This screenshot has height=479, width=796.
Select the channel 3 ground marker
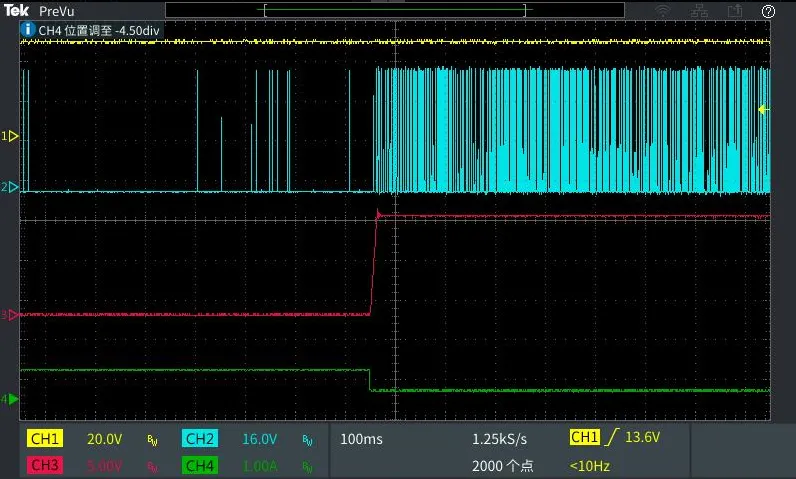coord(10,315)
